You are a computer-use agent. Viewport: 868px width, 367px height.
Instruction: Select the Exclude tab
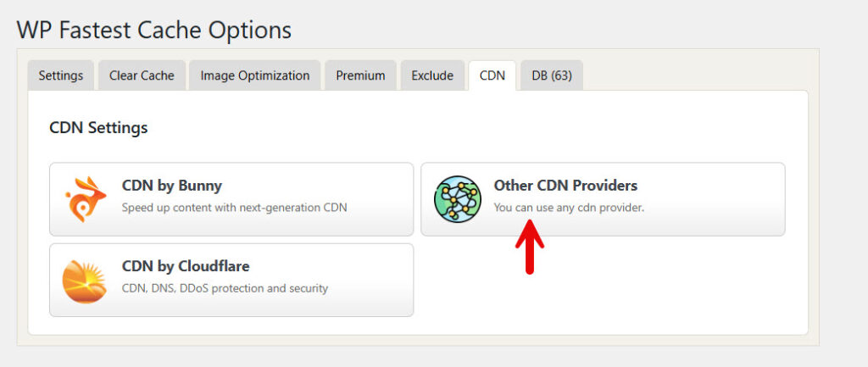click(x=432, y=75)
